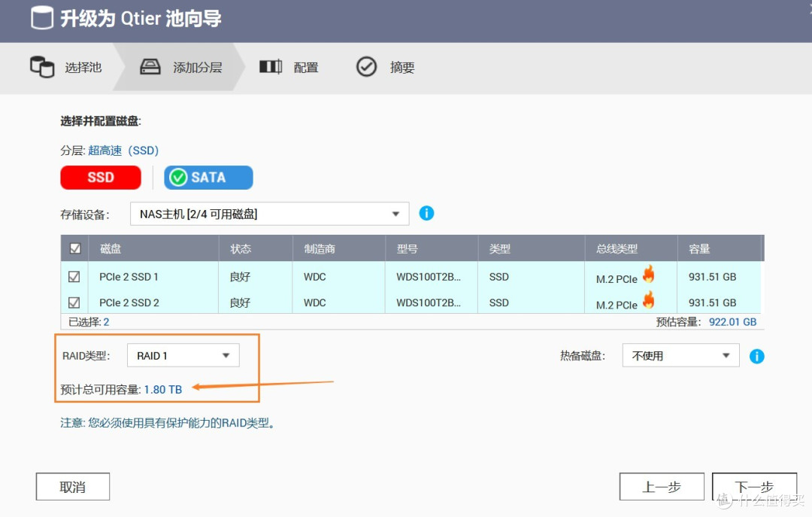812x517 pixels.
Task: Click 931.51 GB capacity of PCIe 2 SSD 2
Action: click(712, 303)
